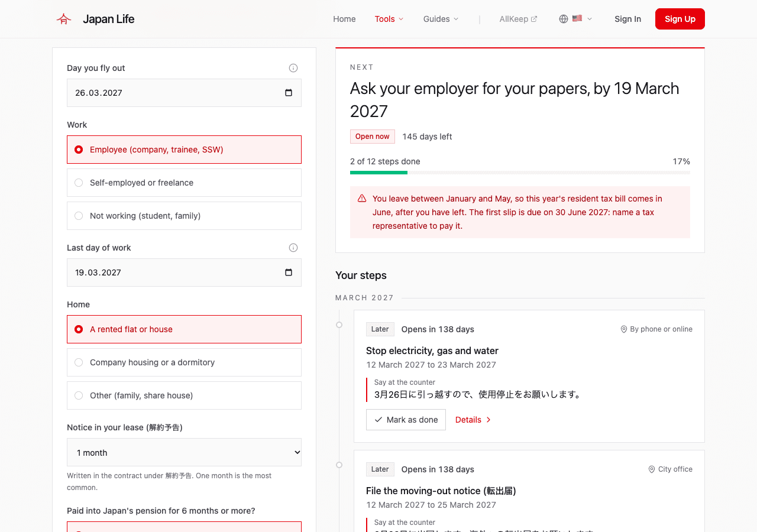Select Company housing or a dormitory option
This screenshot has height=532, width=757.
pyautogui.click(x=184, y=362)
